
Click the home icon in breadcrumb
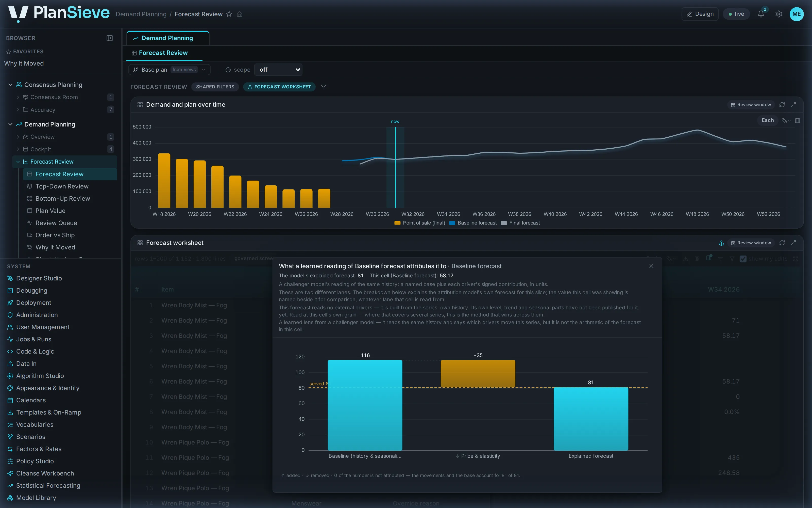coord(240,14)
